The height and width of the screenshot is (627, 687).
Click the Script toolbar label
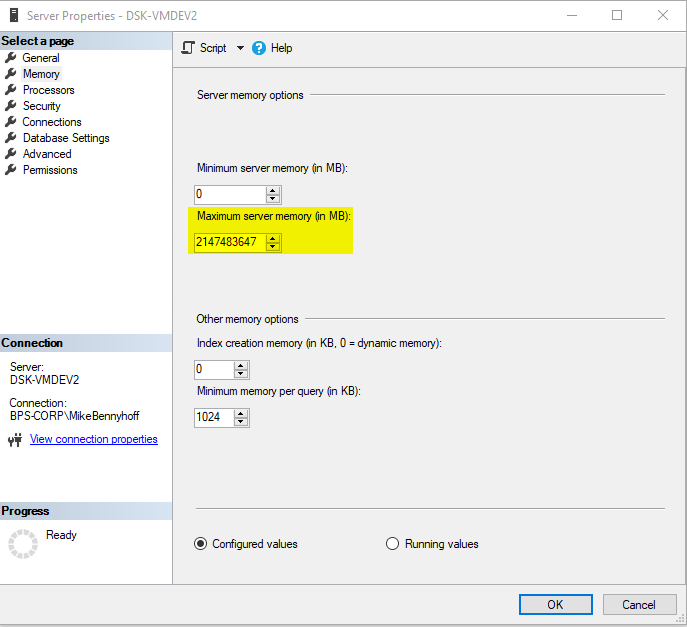(213, 48)
